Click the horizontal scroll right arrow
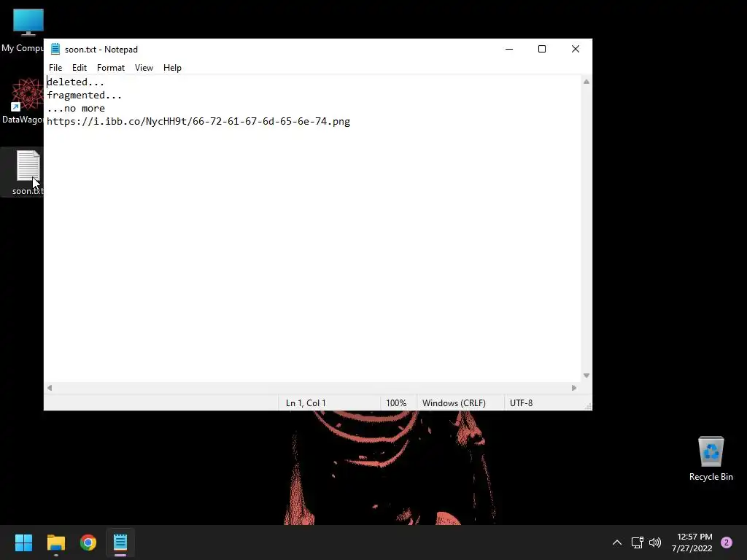This screenshot has height=560, width=747. (x=574, y=388)
